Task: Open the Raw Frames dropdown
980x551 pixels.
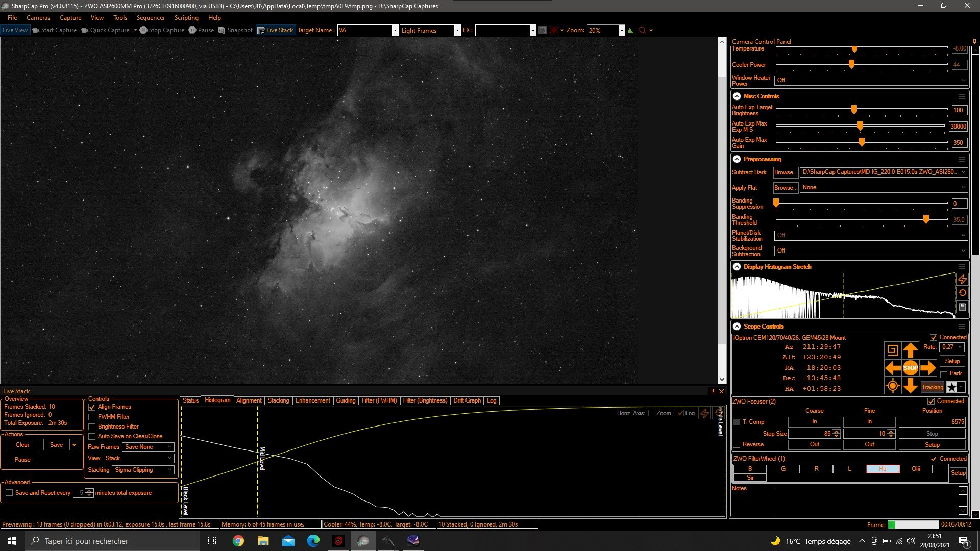Action: pyautogui.click(x=148, y=447)
